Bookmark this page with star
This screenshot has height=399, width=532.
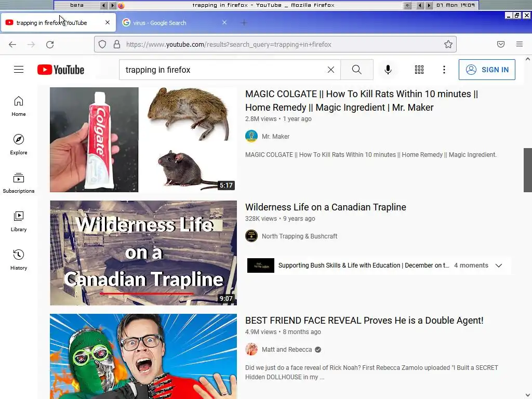(x=448, y=44)
